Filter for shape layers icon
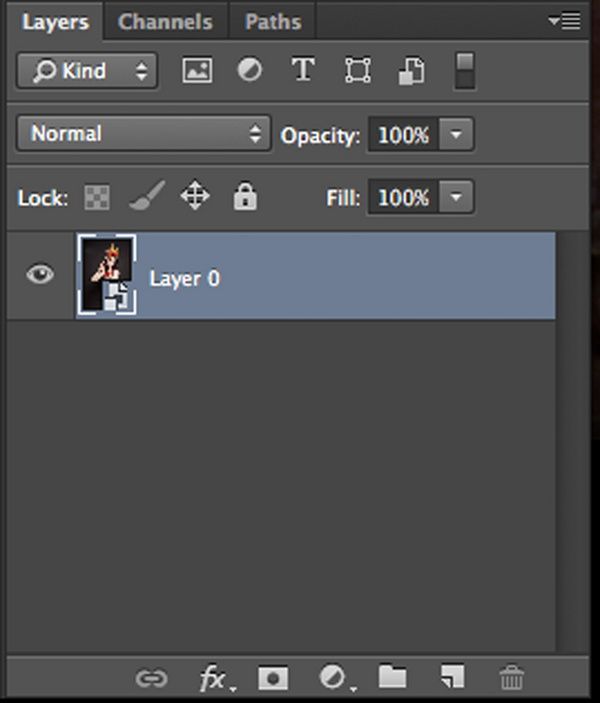This screenshot has height=703, width=600. (x=356, y=71)
